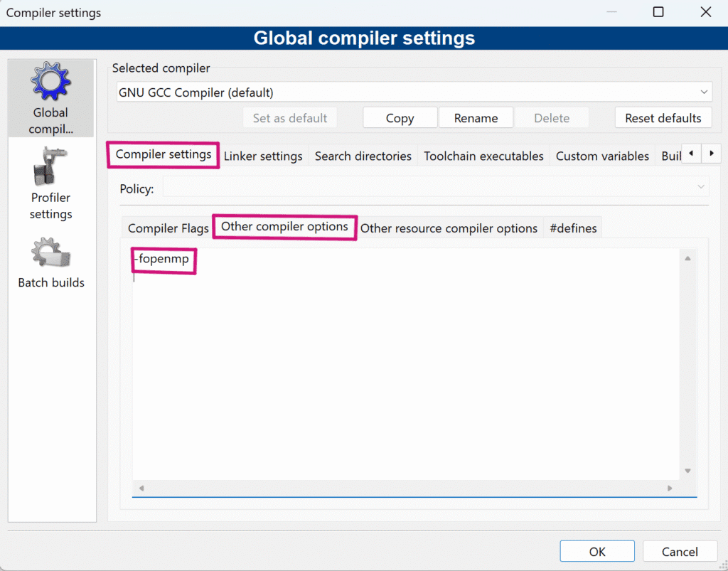Click the tab strip right scroll arrow
The image size is (728, 571).
coord(712,153)
